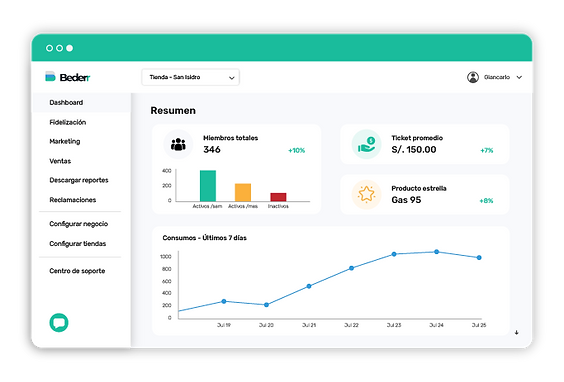
Task: Click the +8% change indicator
Action: coord(486,201)
